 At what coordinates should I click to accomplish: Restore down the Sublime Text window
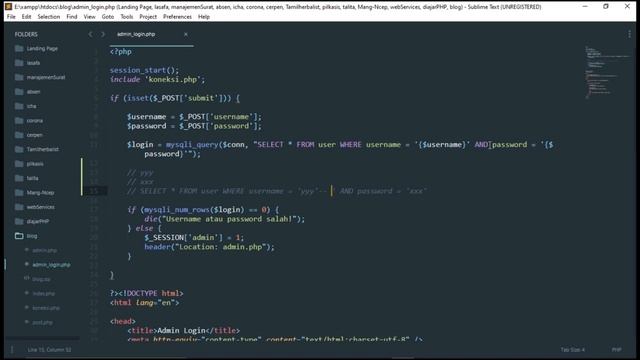point(606,7)
